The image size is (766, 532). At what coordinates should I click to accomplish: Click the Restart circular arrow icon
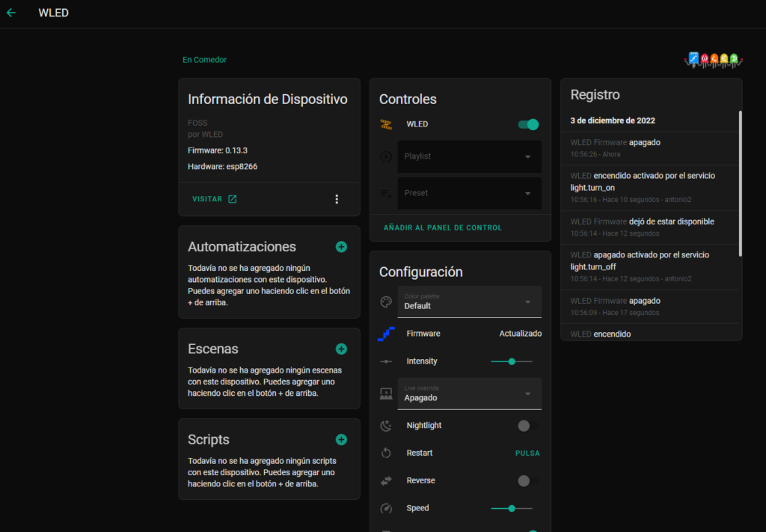(386, 453)
